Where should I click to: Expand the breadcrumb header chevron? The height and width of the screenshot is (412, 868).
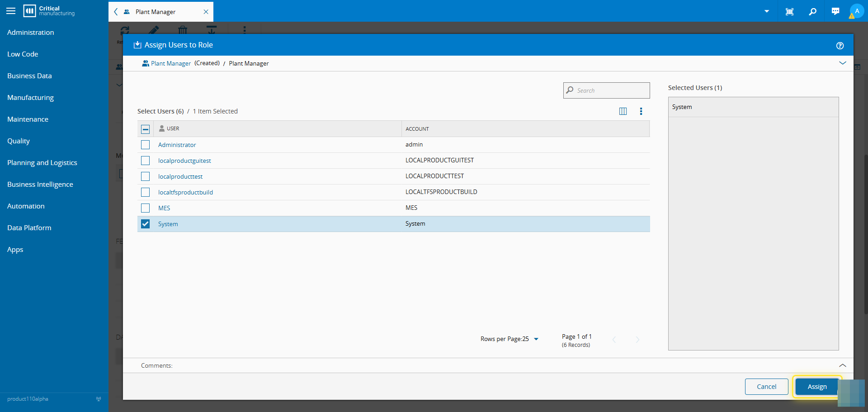pos(842,63)
